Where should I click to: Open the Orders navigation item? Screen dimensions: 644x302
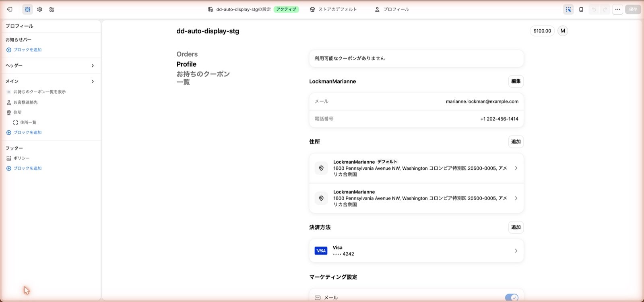pos(187,54)
